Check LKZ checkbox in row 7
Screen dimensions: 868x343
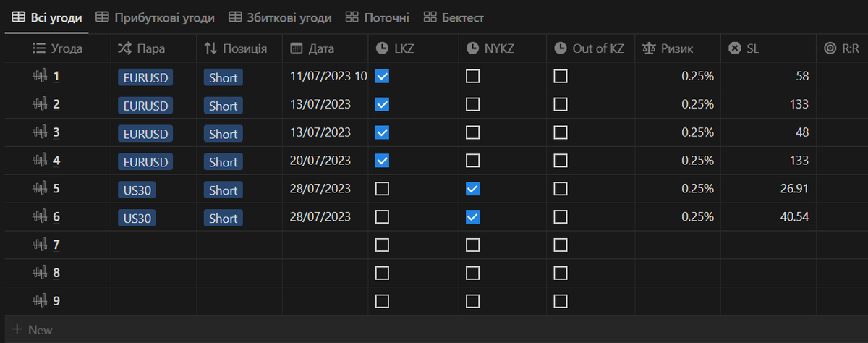[x=383, y=245]
